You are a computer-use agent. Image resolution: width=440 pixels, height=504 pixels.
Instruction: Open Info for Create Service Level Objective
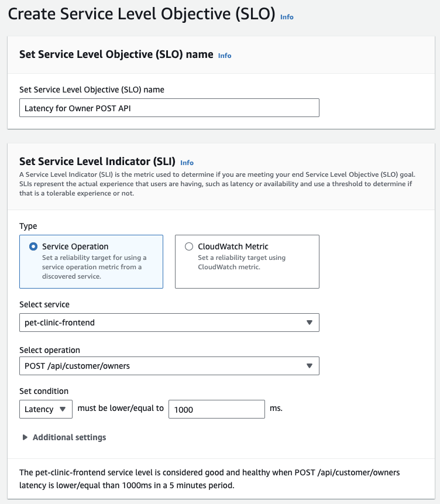pyautogui.click(x=287, y=17)
